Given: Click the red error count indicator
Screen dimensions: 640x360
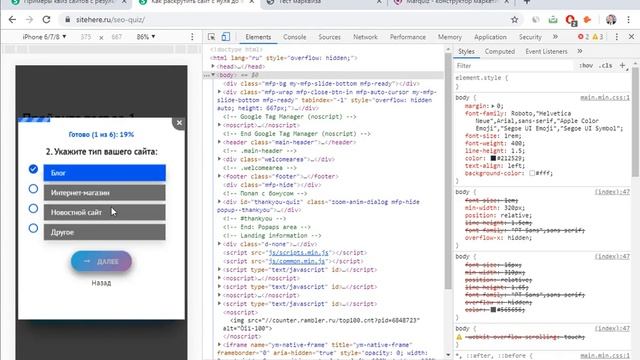Looking at the screenshot, I should (x=583, y=37).
